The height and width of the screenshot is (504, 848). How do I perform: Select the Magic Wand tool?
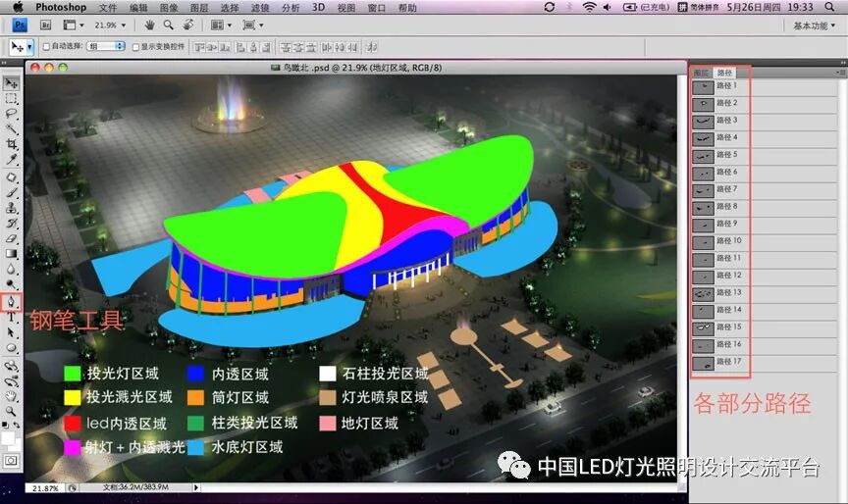pyautogui.click(x=11, y=129)
